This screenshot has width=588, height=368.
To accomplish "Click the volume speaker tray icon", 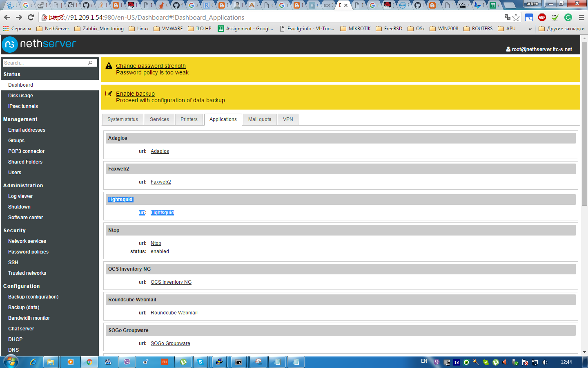I will click(x=545, y=362).
